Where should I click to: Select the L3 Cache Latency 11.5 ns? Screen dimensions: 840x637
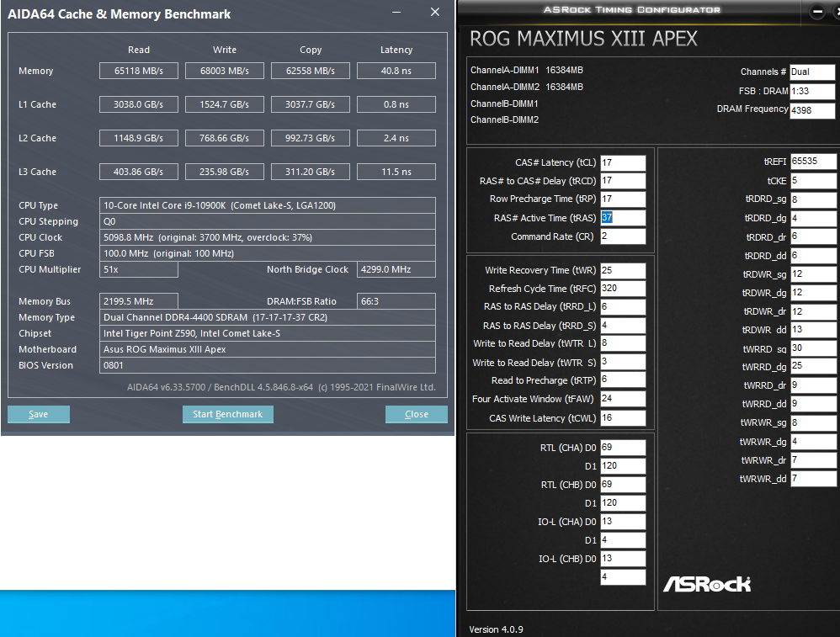(396, 172)
